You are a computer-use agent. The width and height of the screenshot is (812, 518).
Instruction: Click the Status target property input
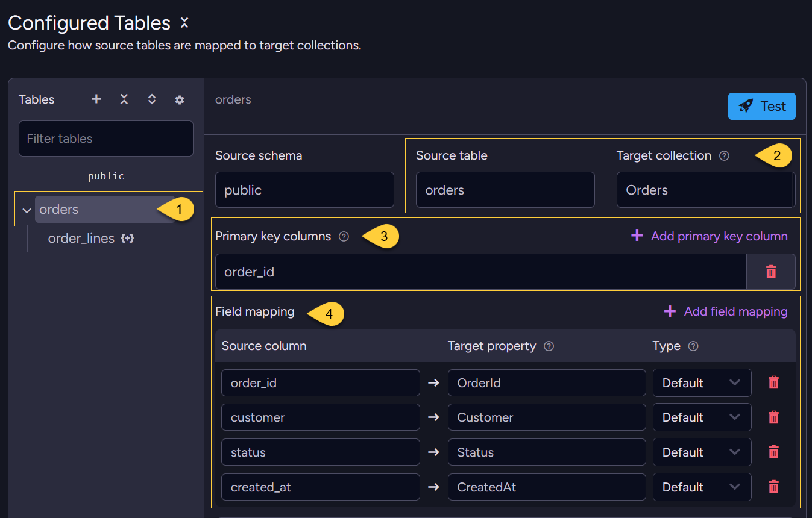coord(547,452)
